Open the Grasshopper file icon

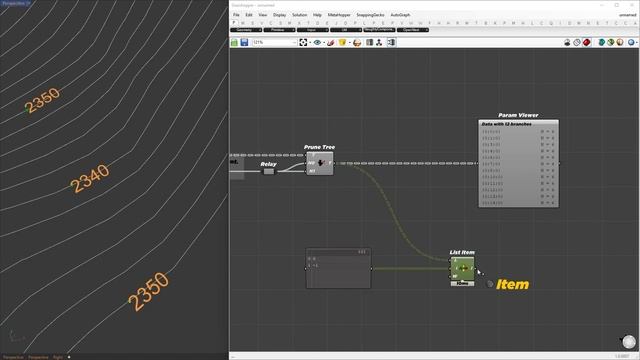[x=234, y=42]
